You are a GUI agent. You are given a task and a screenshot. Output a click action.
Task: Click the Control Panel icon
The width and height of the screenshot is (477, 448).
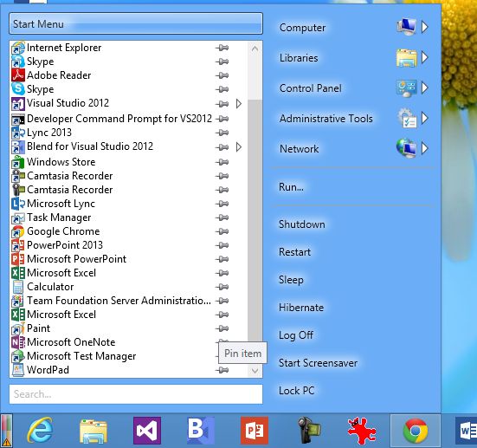406,88
